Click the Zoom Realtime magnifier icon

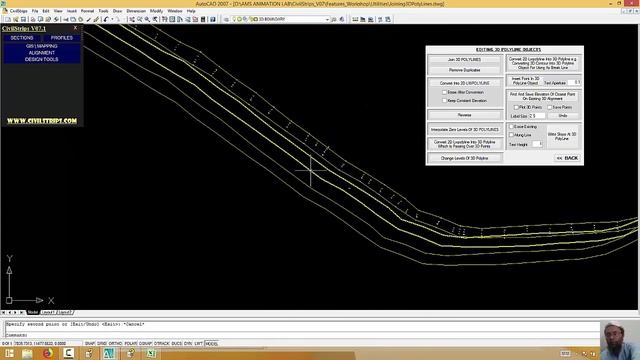click(140, 19)
